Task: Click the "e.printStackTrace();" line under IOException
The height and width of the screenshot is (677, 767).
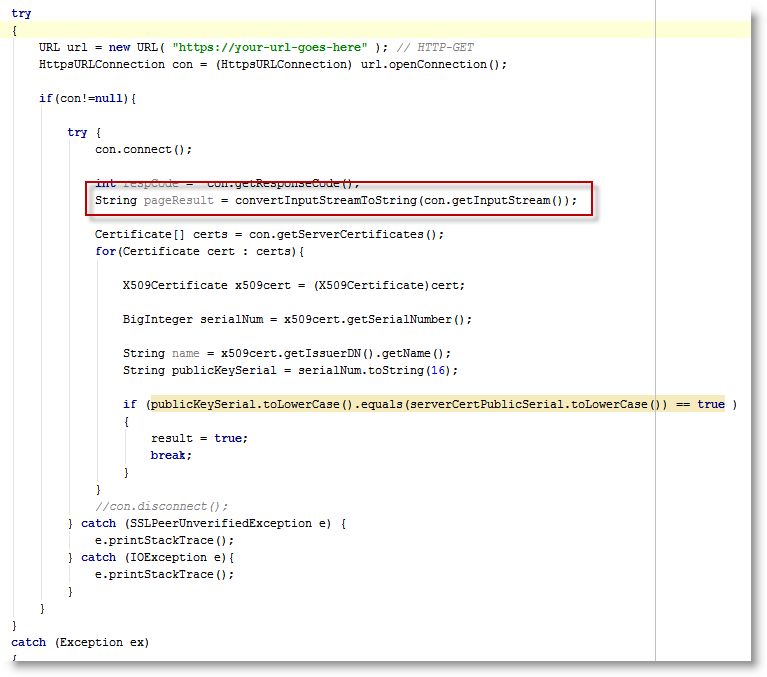Action: pyautogui.click(x=164, y=574)
